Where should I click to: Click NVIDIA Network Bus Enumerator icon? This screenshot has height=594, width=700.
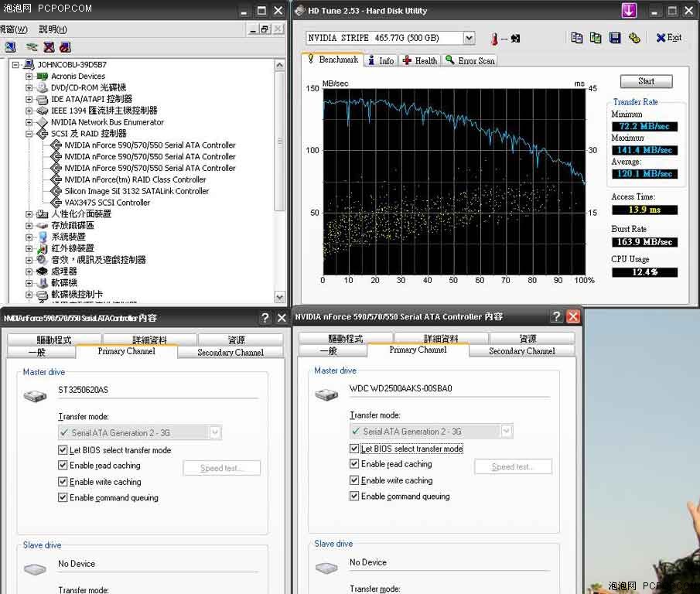[43, 122]
